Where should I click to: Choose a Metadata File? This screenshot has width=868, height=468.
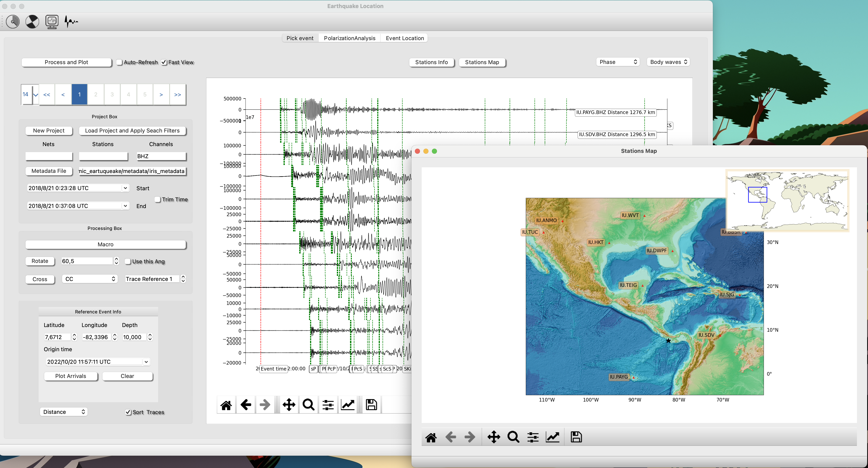(x=49, y=171)
